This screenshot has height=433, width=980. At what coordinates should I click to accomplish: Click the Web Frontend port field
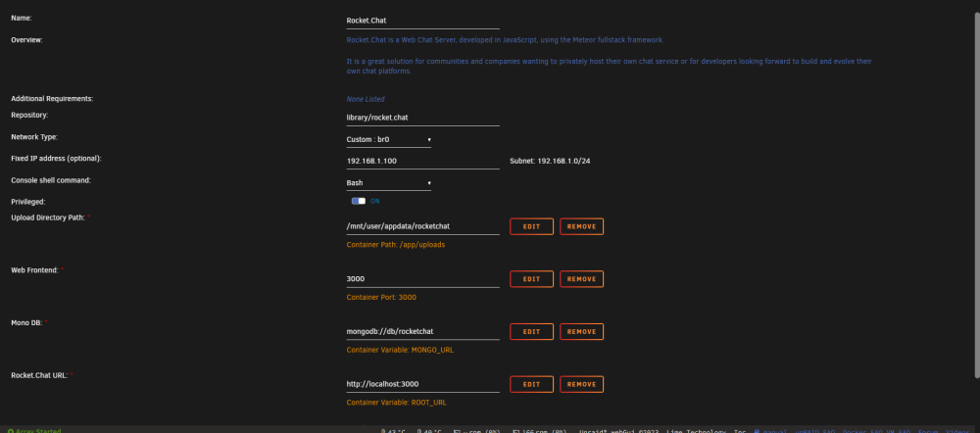(x=423, y=279)
